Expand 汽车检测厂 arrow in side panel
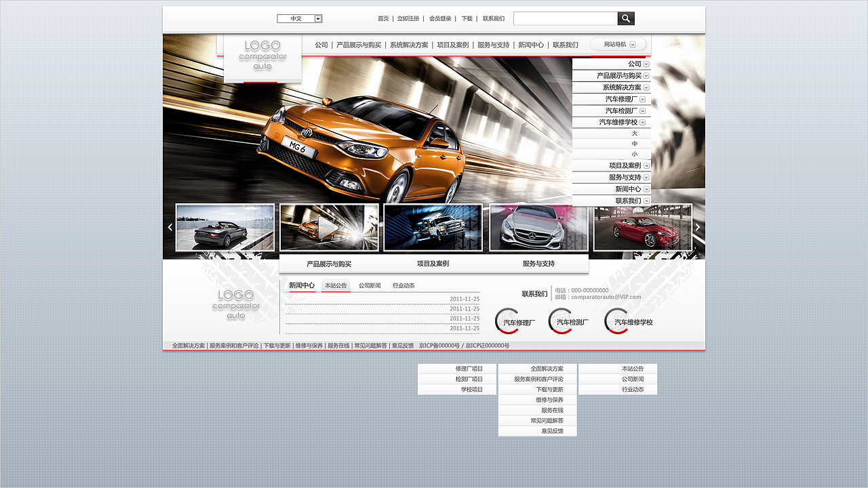 tap(643, 111)
